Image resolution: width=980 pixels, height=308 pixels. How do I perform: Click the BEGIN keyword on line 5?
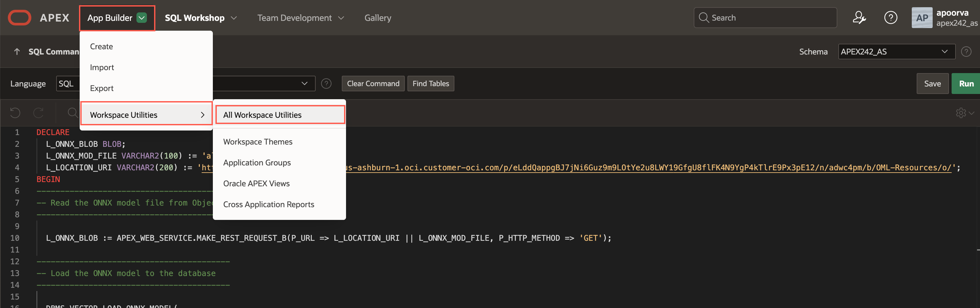coord(48,179)
